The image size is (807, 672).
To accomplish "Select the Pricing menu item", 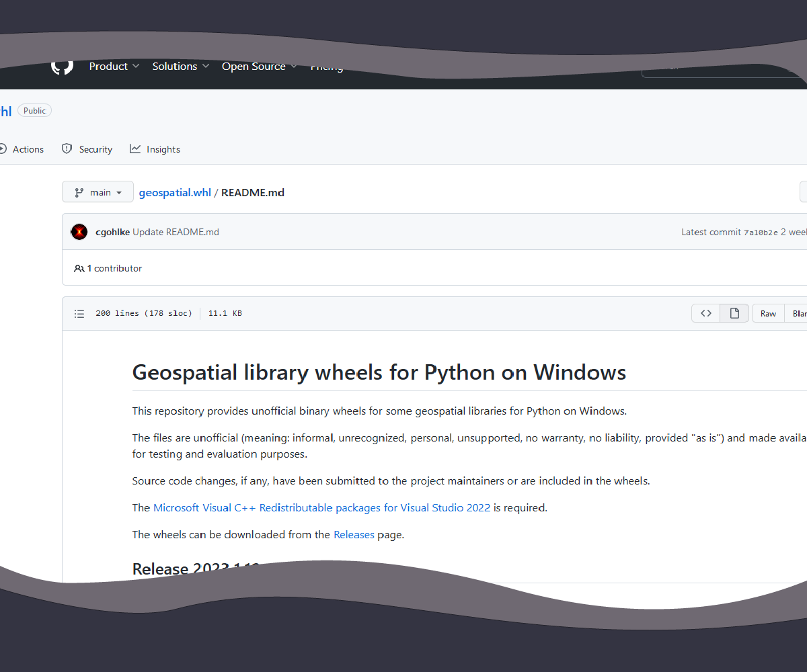I will (x=327, y=66).
